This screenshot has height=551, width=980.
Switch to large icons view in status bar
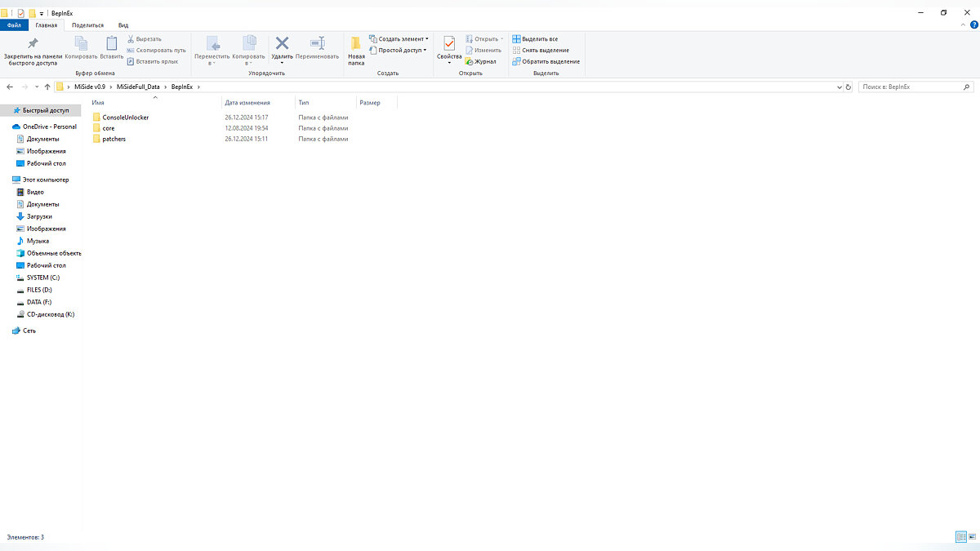click(972, 537)
